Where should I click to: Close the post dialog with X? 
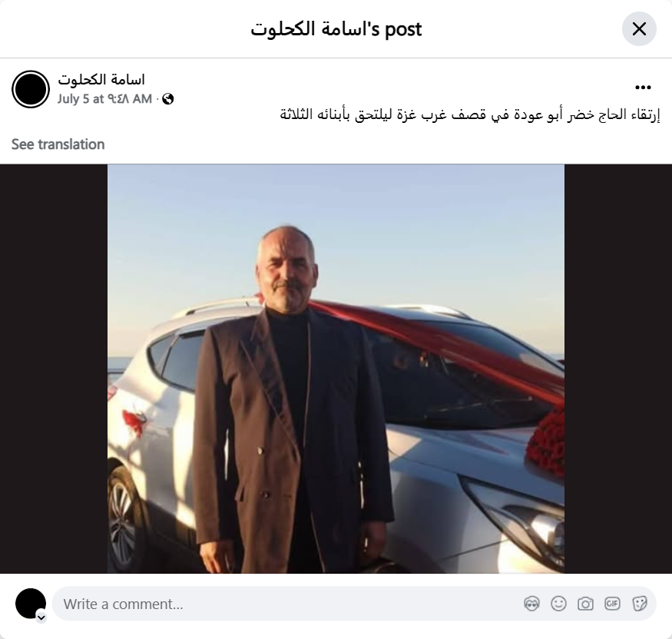pos(639,29)
